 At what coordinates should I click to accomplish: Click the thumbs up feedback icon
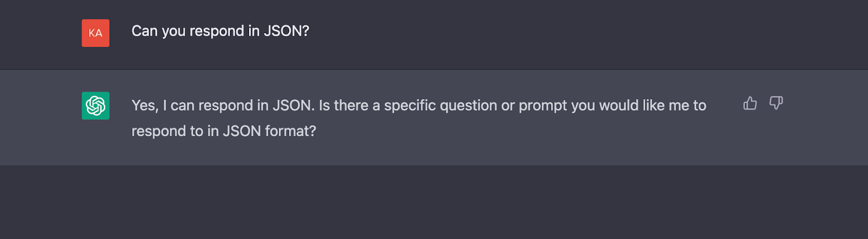(x=750, y=103)
